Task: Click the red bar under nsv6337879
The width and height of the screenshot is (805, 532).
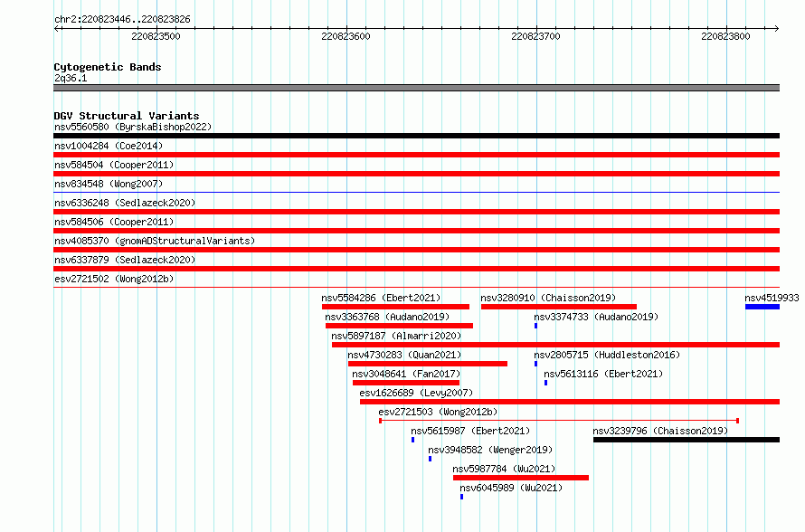Action: pos(416,269)
